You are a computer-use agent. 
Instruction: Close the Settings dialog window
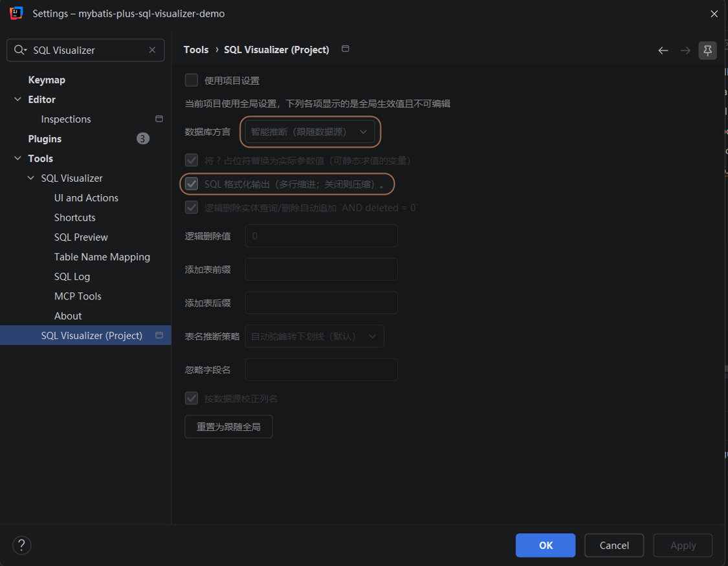714,14
